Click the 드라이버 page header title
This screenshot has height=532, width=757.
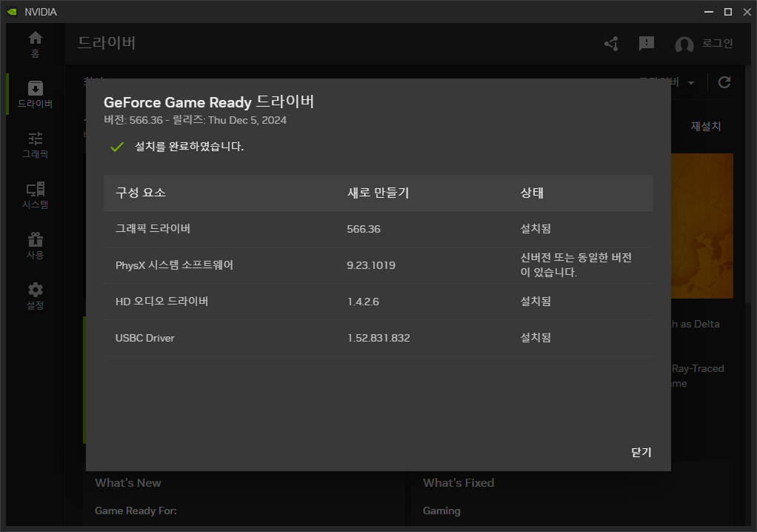click(107, 43)
